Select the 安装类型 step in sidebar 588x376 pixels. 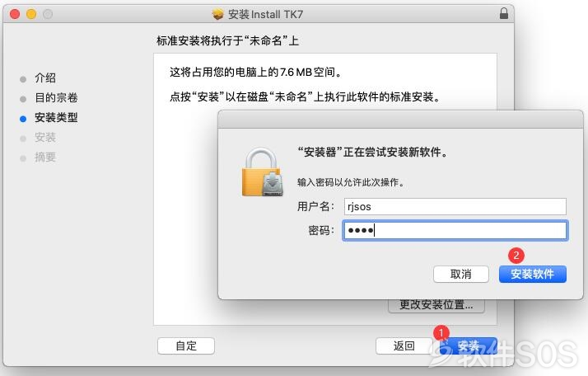(x=56, y=118)
